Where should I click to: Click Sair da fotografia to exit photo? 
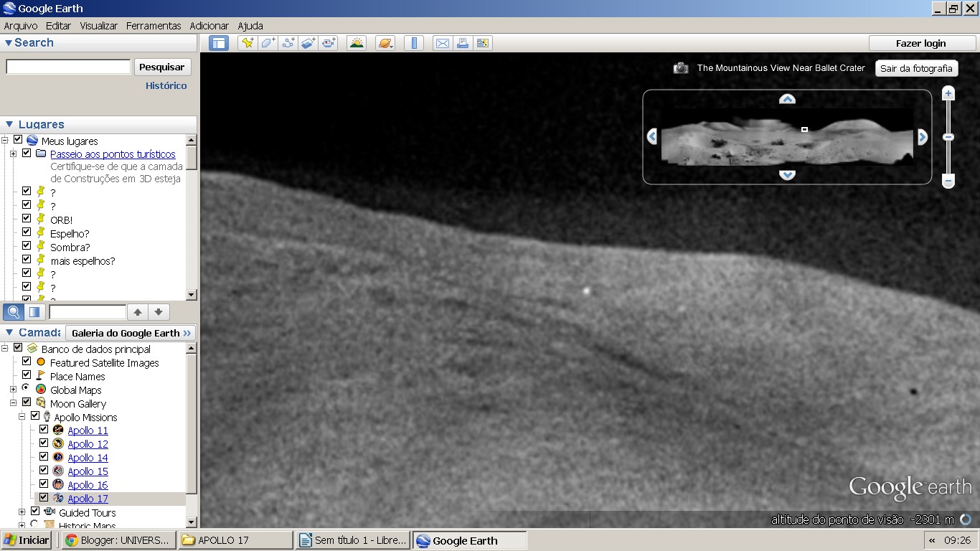point(917,68)
